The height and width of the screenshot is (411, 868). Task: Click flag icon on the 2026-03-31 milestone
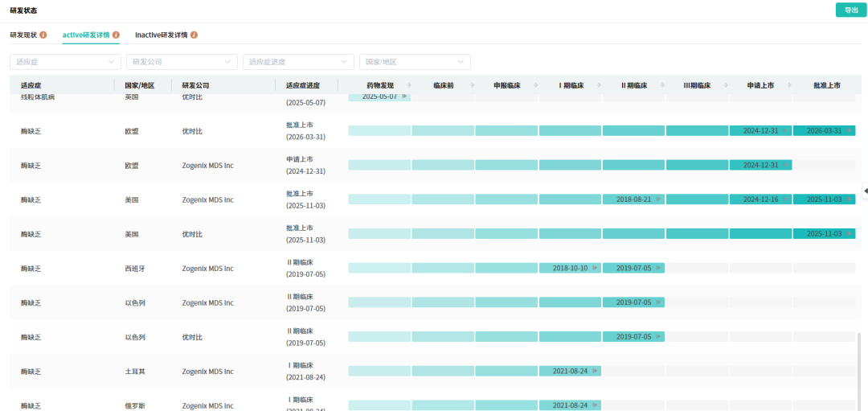tap(849, 131)
